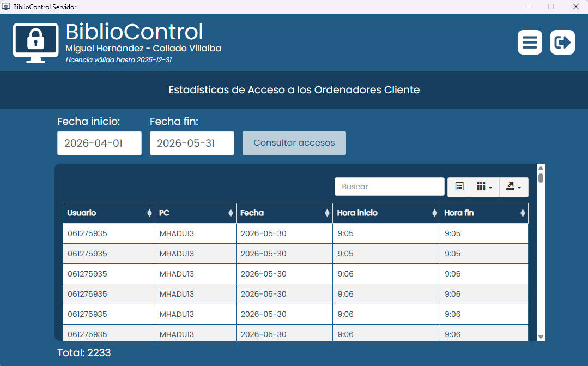The image size is (588, 366).
Task: Click the first row's 2026-05-30 date
Action: pyautogui.click(x=284, y=233)
